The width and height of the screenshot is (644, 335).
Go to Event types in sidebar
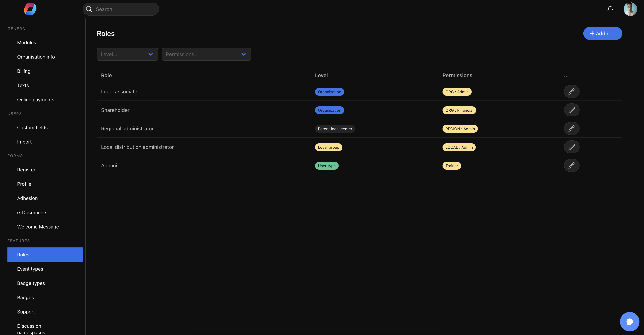[30, 269]
